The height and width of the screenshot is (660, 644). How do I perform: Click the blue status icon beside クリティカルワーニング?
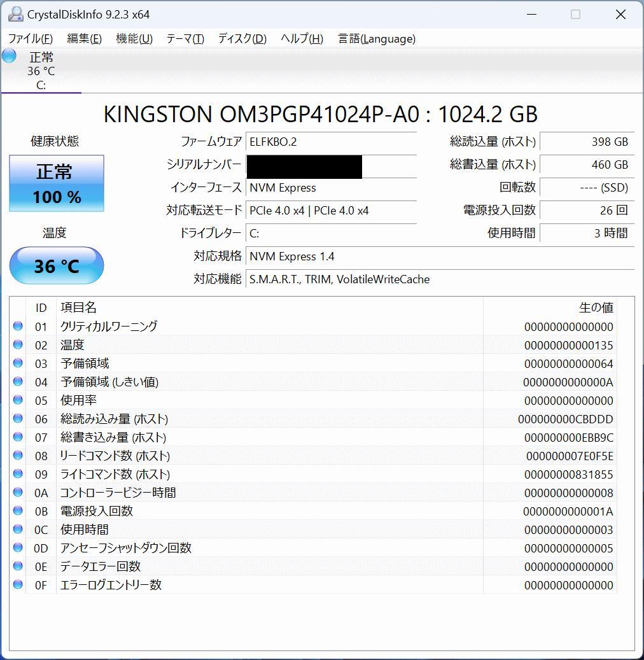tap(18, 326)
